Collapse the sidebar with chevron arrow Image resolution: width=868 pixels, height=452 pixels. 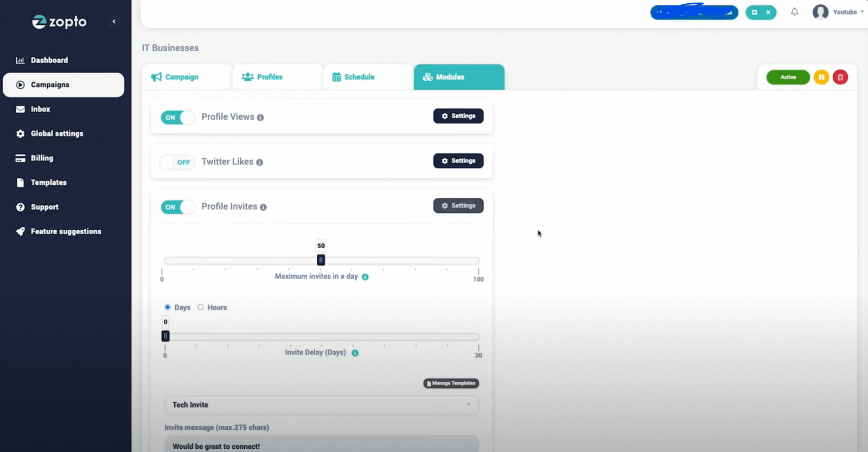[x=114, y=22]
